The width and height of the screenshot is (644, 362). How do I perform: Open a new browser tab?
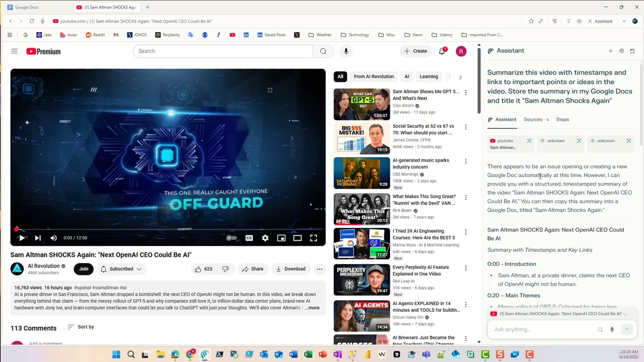[x=147, y=8]
